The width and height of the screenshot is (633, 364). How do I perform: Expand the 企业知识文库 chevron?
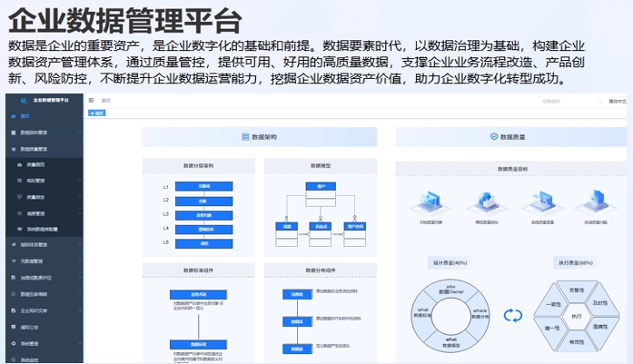click(80, 310)
